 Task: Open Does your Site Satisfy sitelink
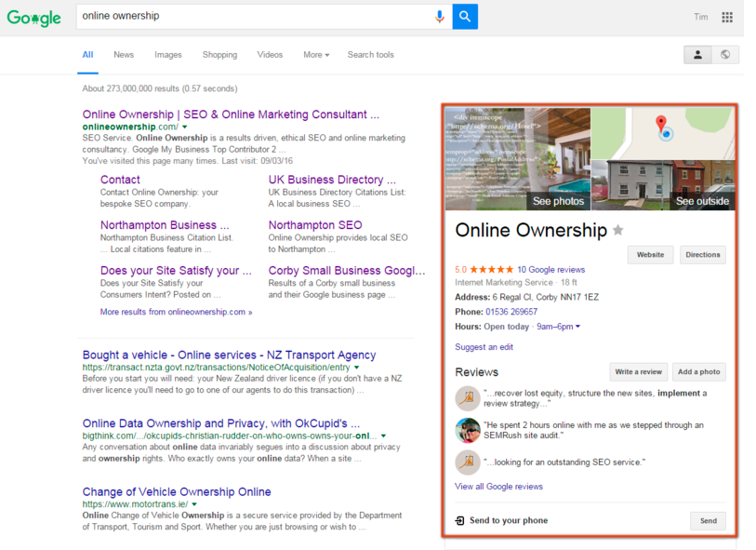(176, 271)
